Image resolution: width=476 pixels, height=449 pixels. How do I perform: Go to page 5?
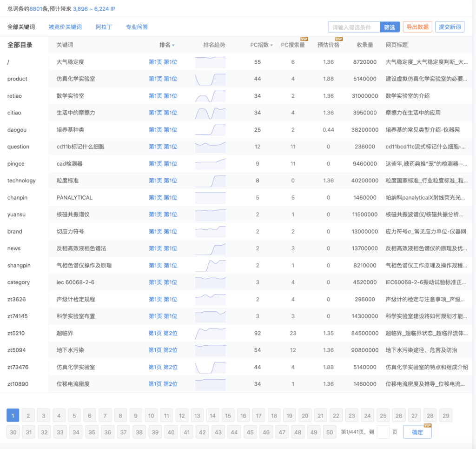click(x=74, y=415)
